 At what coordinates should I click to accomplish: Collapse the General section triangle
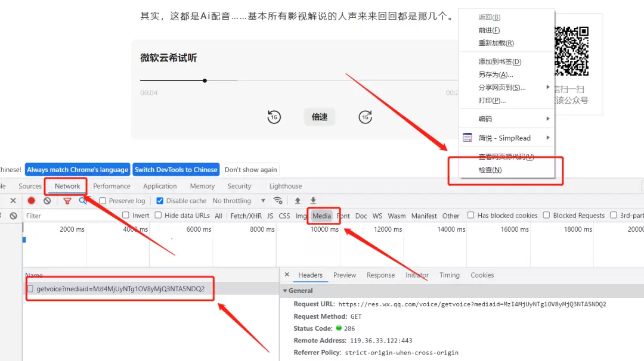point(285,291)
